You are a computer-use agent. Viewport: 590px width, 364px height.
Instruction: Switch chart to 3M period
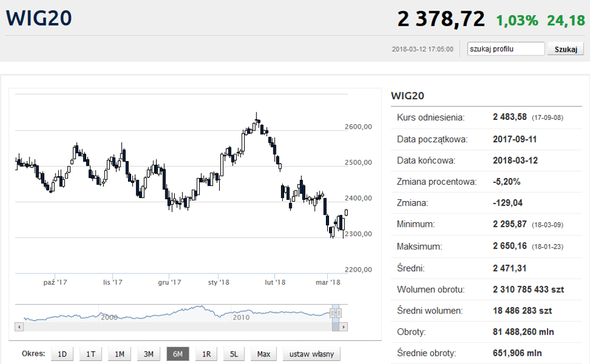click(149, 354)
